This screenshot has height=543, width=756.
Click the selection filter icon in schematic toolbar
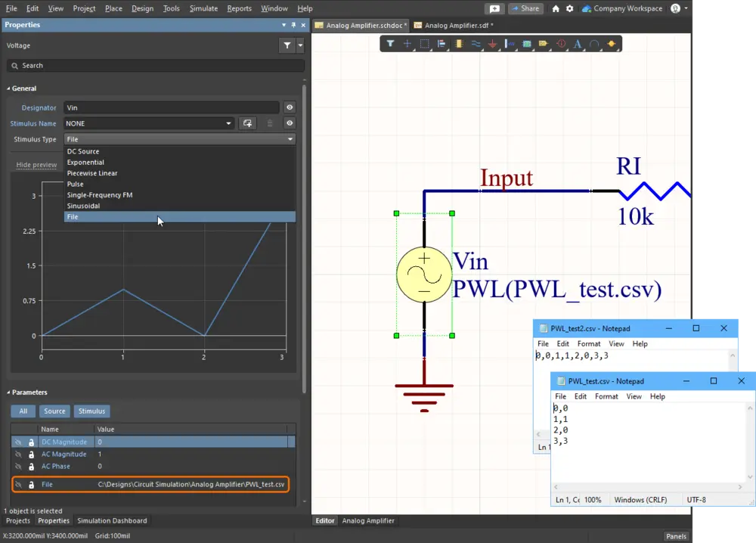(391, 44)
